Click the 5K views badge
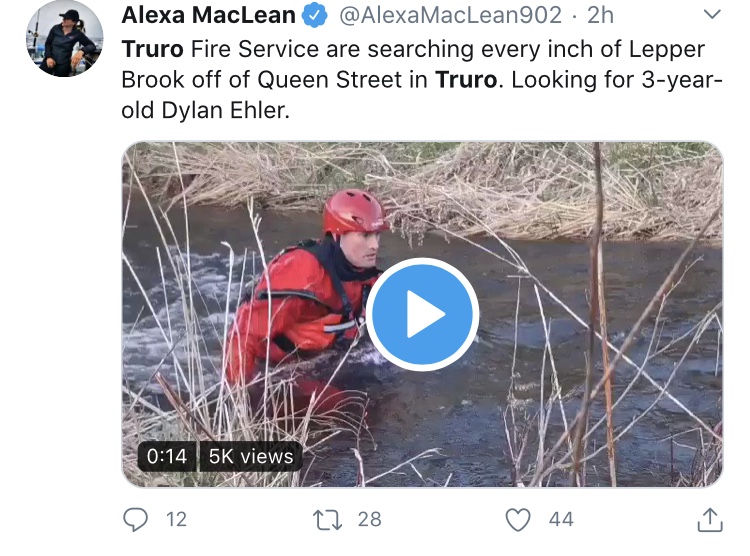750x556 pixels. pyautogui.click(x=251, y=456)
